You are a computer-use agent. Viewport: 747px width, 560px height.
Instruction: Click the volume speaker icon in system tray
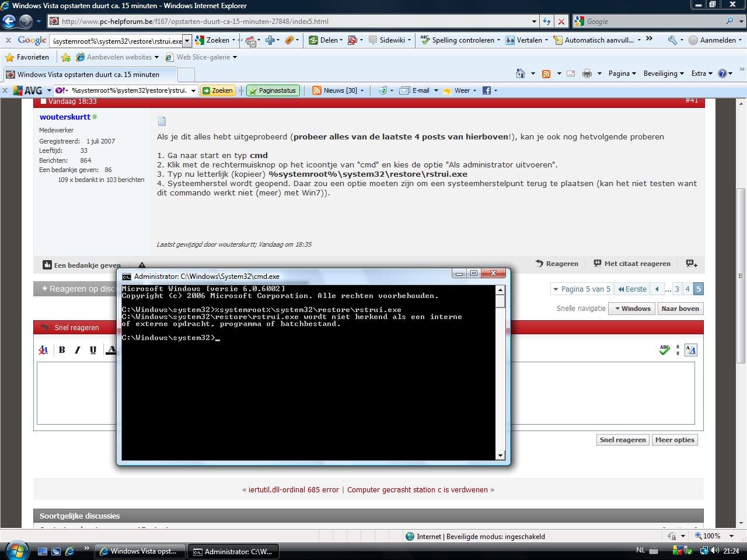tap(716, 550)
